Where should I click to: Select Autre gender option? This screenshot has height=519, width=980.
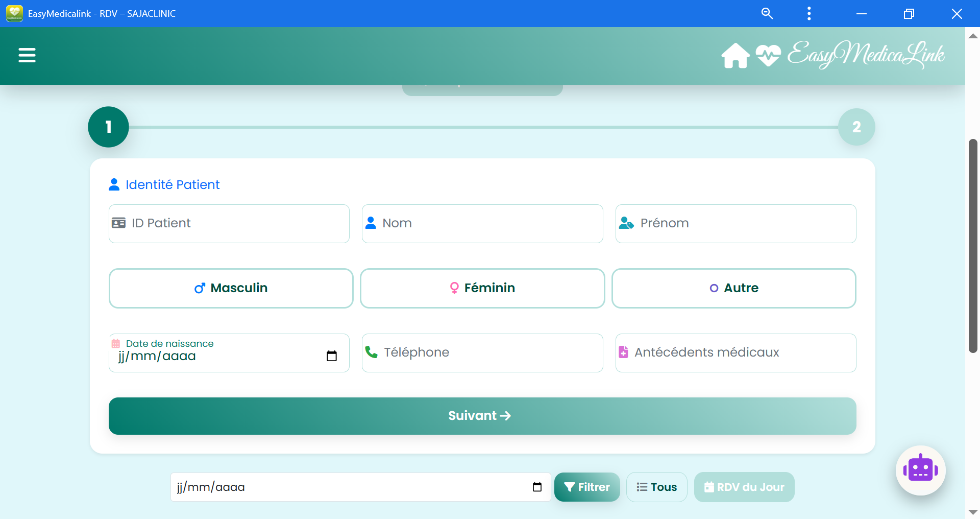733,288
